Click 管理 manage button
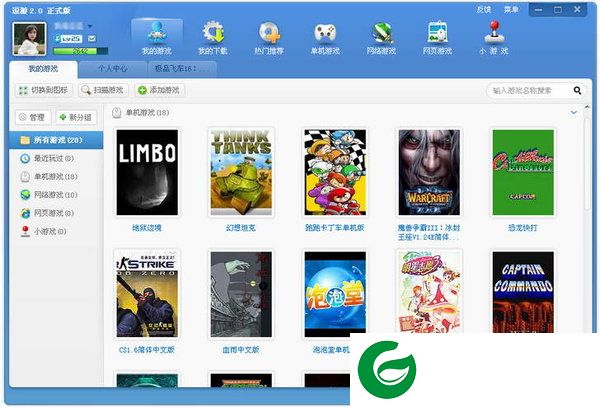The image size is (600, 408). tap(33, 117)
